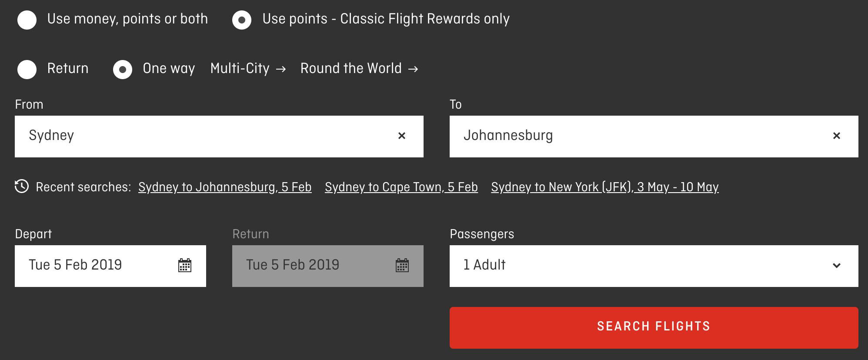Clear the Johannesburg destination field

(836, 136)
